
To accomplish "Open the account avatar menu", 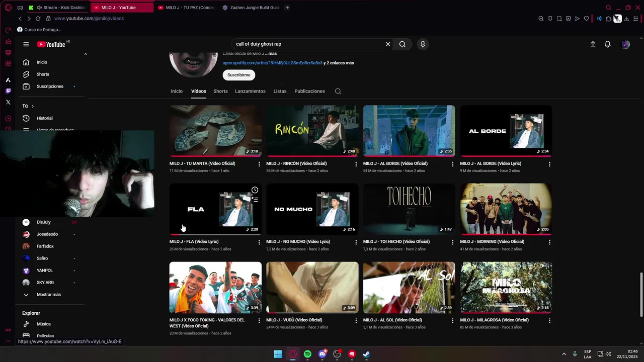I will [x=625, y=44].
